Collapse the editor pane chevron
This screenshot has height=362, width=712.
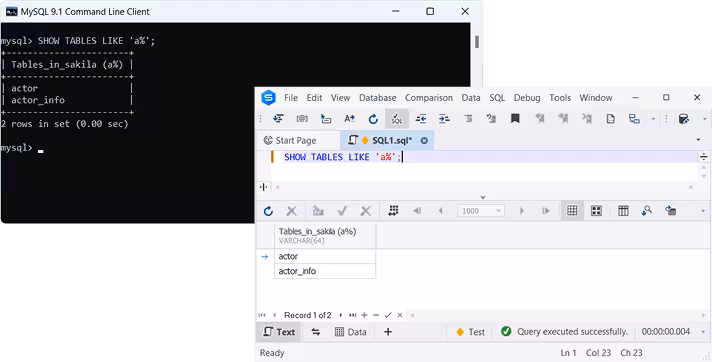point(483,197)
